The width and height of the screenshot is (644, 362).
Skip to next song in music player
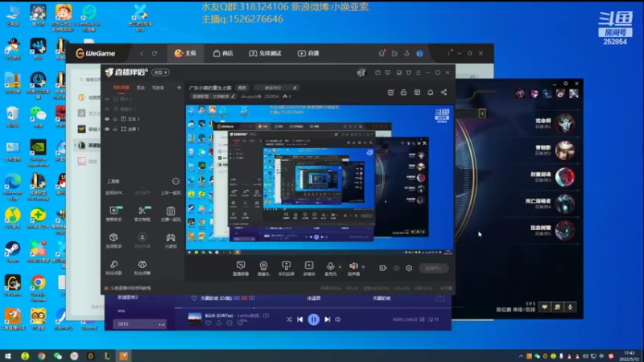pos(328,319)
